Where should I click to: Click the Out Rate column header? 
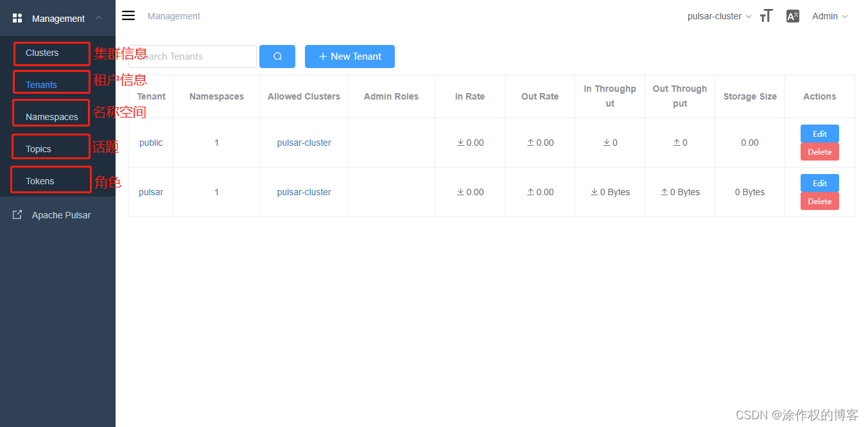tap(540, 96)
